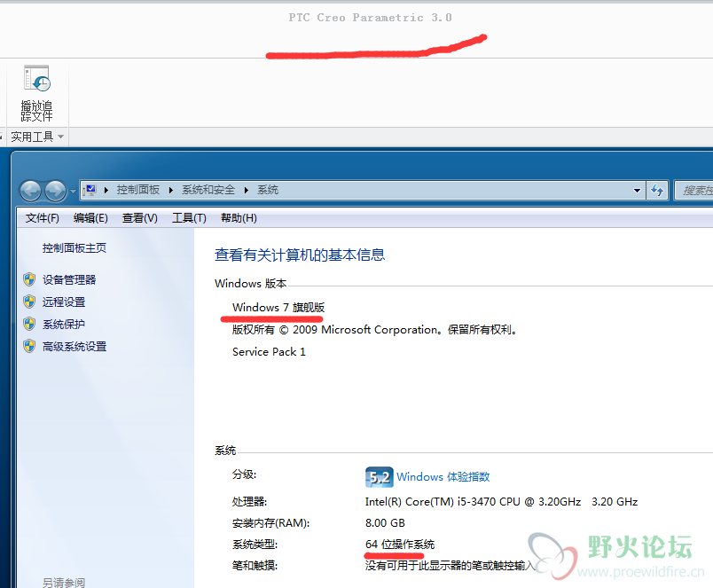Click the Windows 7 旗舰版 edition text

pyautogui.click(x=278, y=308)
